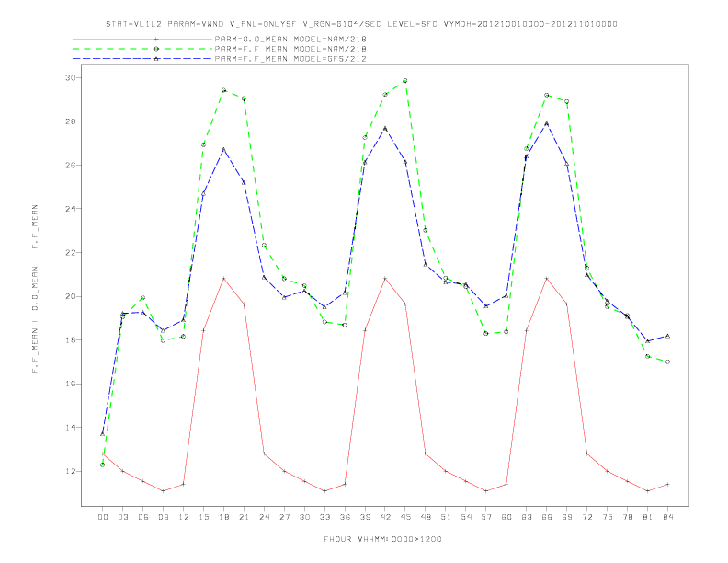Click x-axis forecast hour label 24
This screenshot has height=563, width=728.
[264, 517]
